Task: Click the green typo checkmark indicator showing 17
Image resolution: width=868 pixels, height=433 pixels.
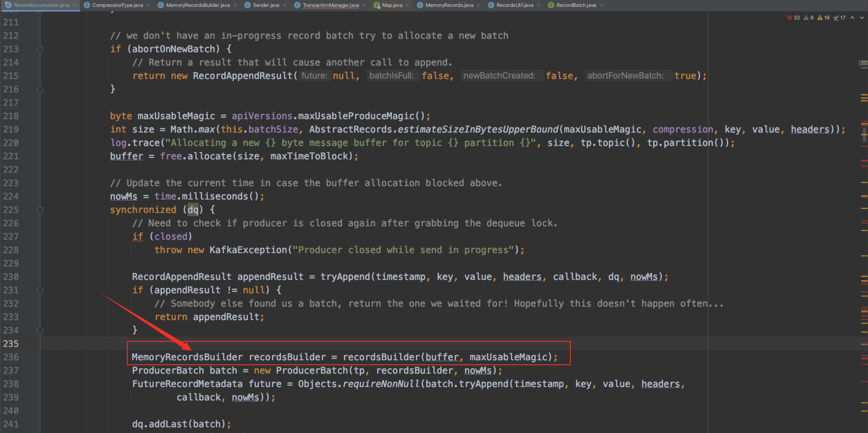Action: pyautogui.click(x=839, y=18)
